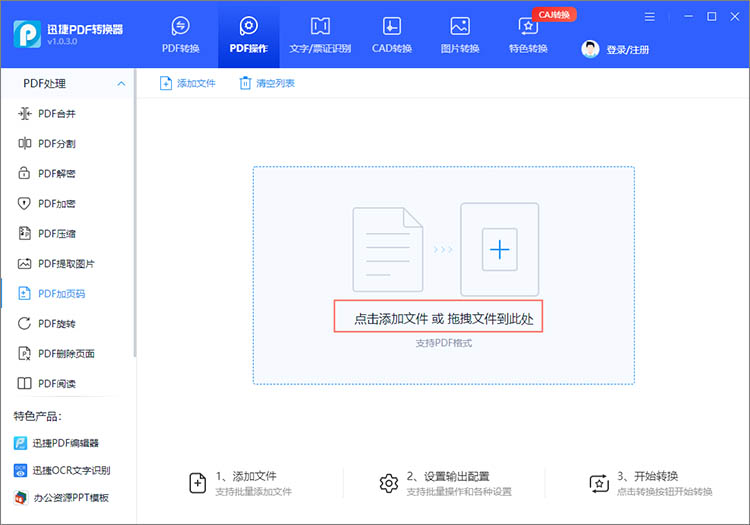Click the convert icon beside 开始转换
The height and width of the screenshot is (525, 750).
[599, 483]
